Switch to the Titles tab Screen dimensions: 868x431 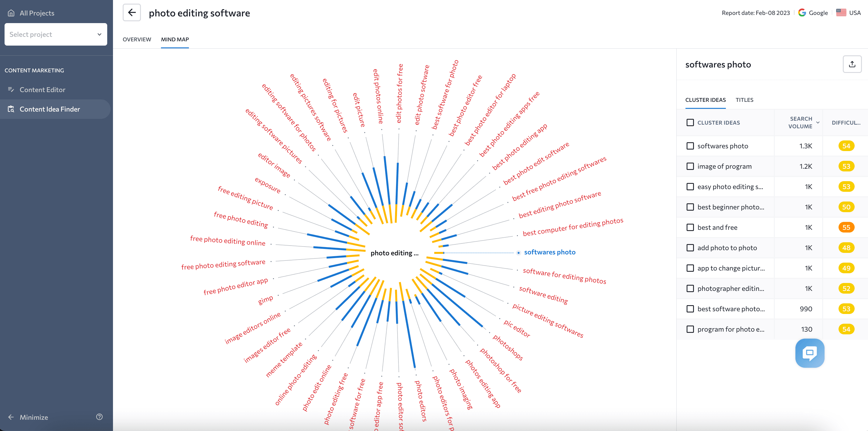(x=744, y=100)
